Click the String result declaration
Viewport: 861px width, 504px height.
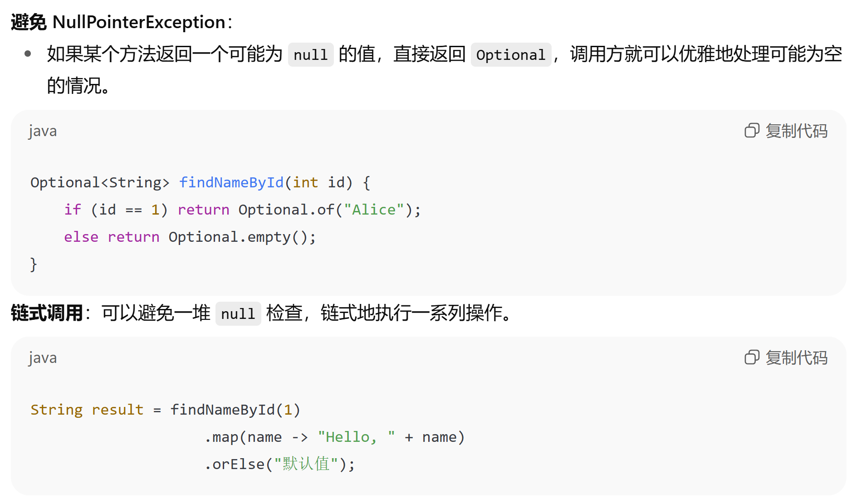pos(87,410)
